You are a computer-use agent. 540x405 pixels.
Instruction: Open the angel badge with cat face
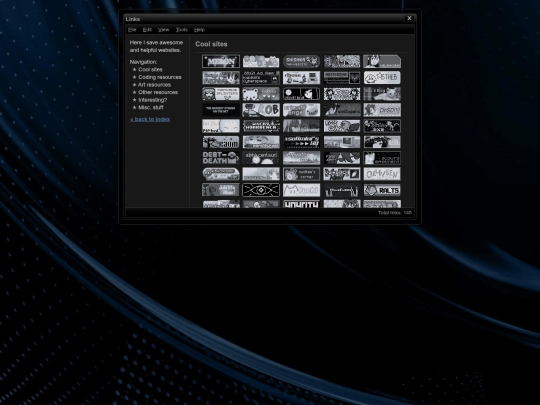click(x=301, y=110)
